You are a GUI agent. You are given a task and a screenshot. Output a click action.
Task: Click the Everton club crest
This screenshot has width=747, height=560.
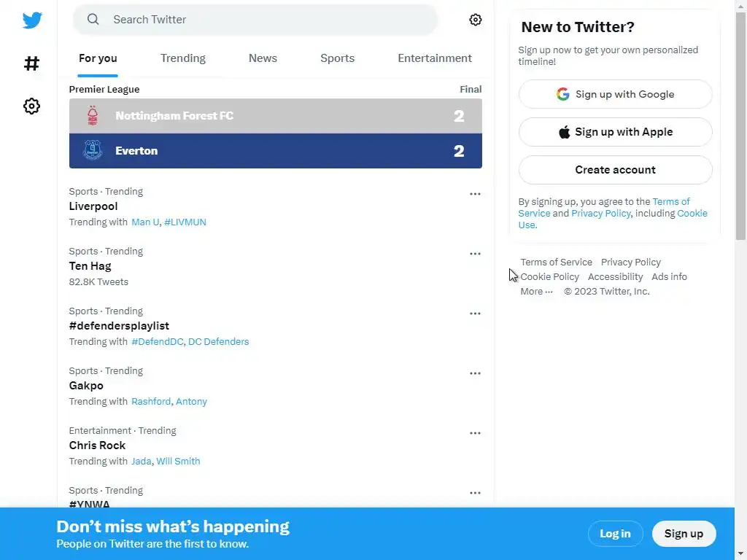93,150
